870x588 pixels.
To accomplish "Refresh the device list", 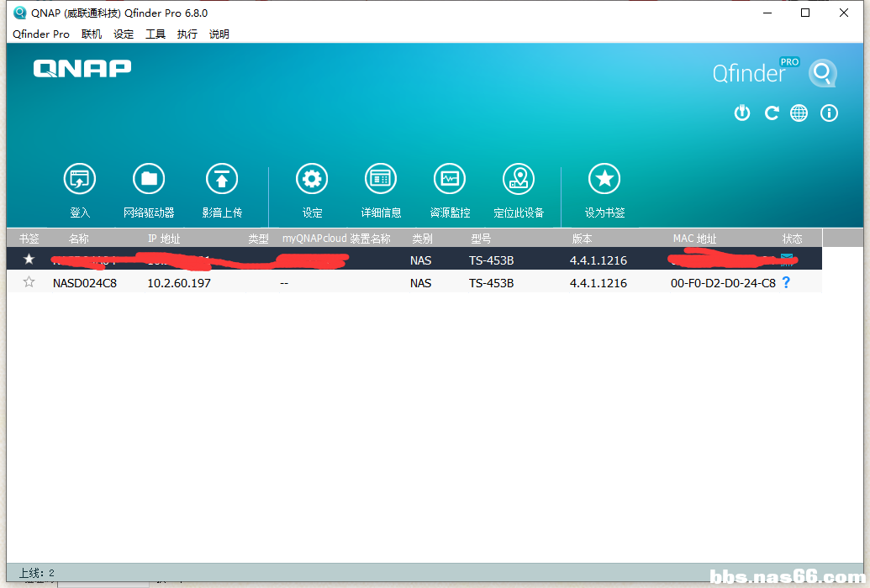I will pyautogui.click(x=771, y=113).
